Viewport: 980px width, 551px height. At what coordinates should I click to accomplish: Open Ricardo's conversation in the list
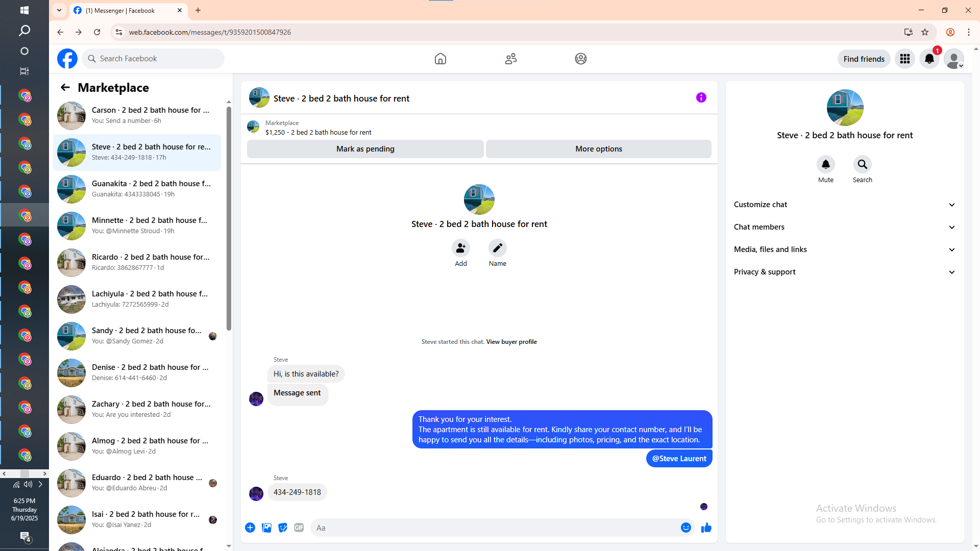pyautogui.click(x=137, y=262)
